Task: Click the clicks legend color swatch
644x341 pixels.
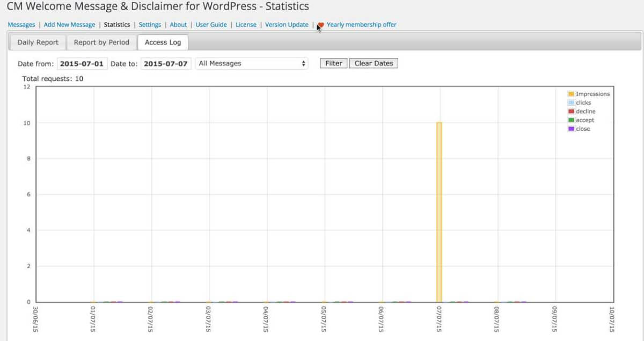Action: (571, 102)
